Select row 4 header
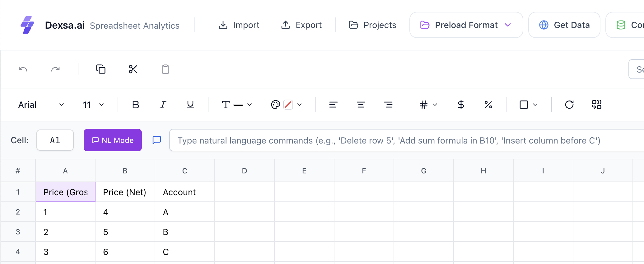 (18, 252)
